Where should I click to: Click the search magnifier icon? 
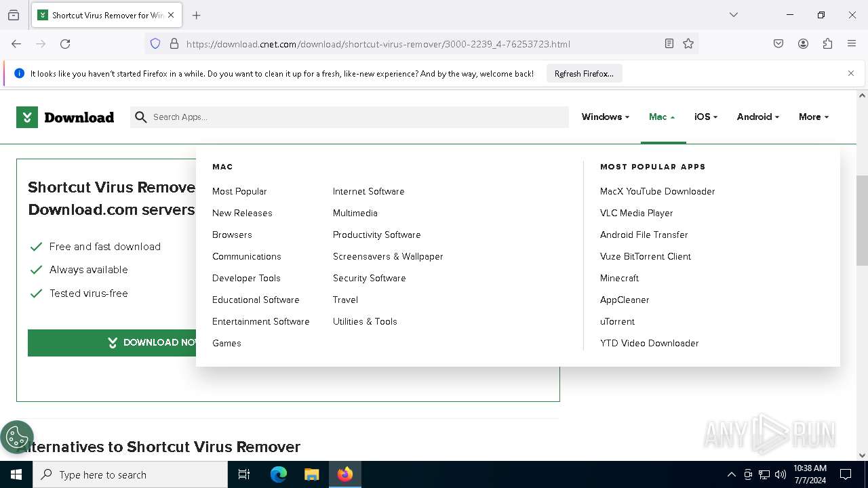tap(140, 117)
